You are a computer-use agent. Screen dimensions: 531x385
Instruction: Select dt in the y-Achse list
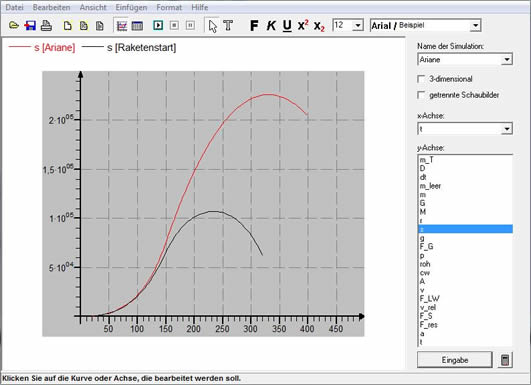pyautogui.click(x=465, y=177)
